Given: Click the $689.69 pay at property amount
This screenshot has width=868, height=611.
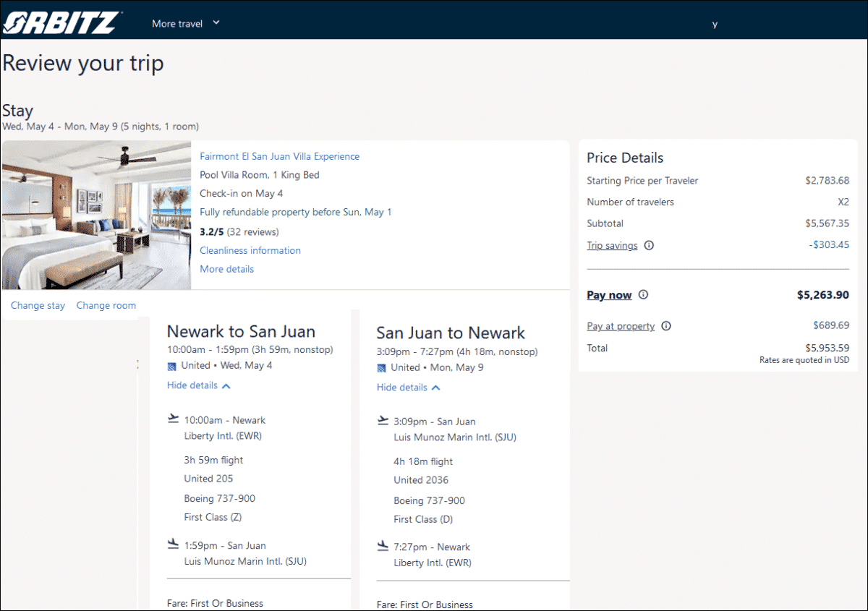Looking at the screenshot, I should point(831,325).
